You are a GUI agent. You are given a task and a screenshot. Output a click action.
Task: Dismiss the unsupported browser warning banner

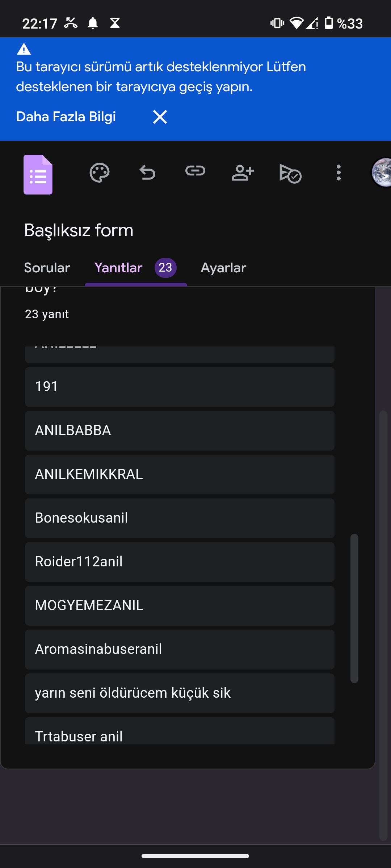160,117
